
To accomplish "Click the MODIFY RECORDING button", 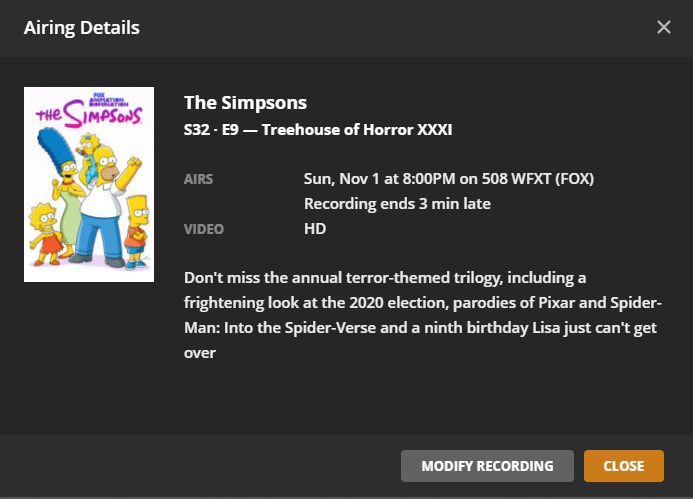I will pyautogui.click(x=487, y=466).
